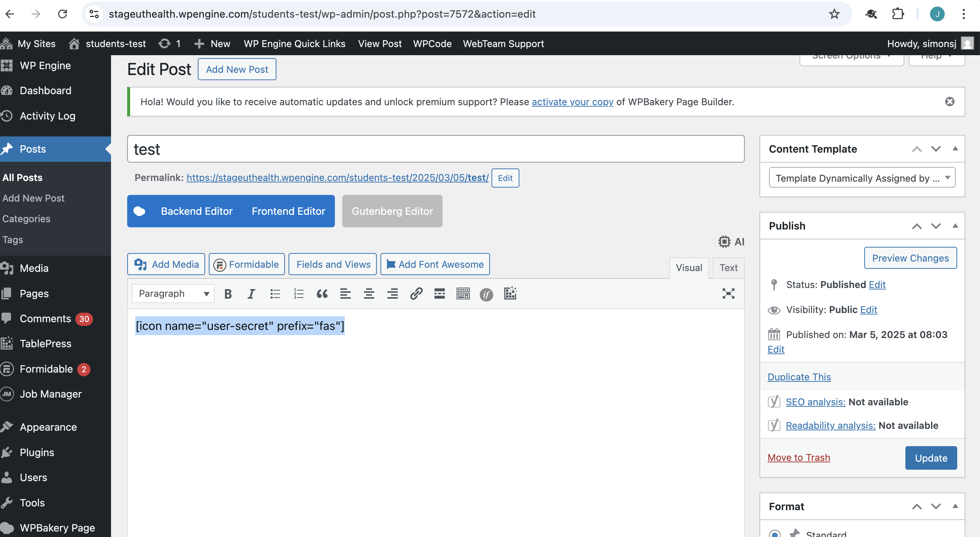Edit the post status link

(x=877, y=285)
